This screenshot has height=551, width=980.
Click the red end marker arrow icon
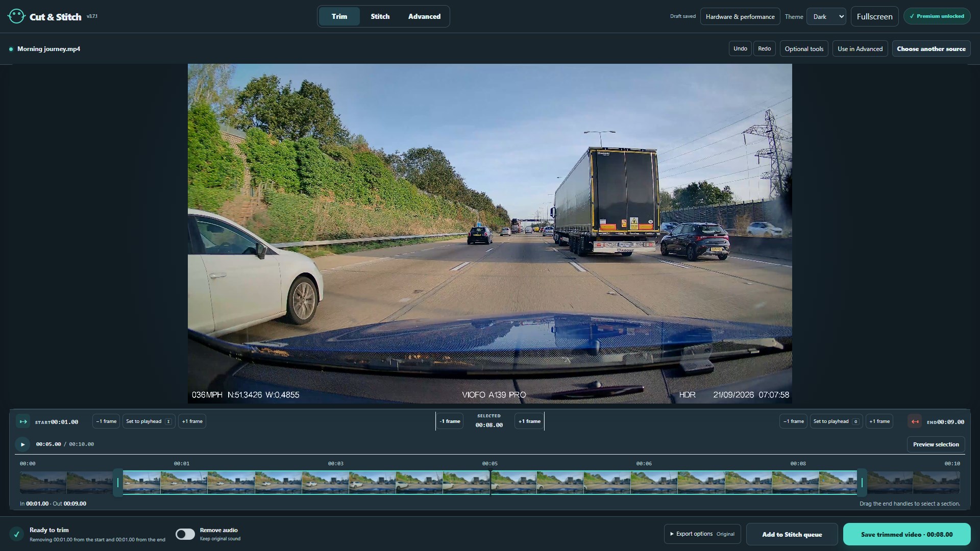coord(915,421)
